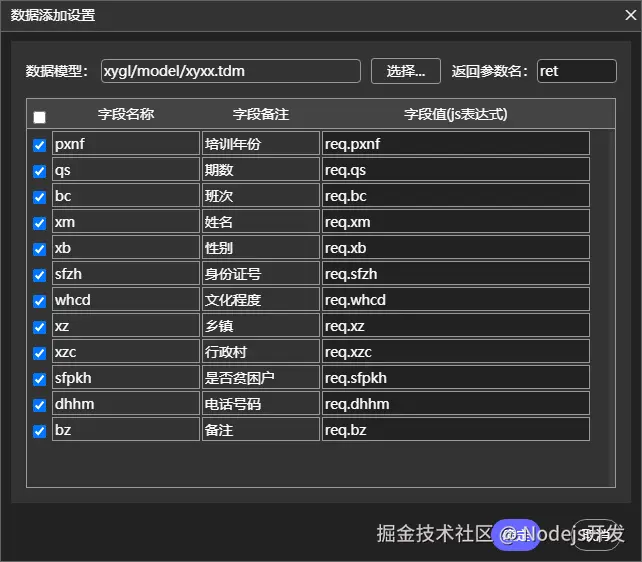Viewport: 642px width, 562px height.
Task: Uncheck the xm field checkbox
Action: (39, 223)
